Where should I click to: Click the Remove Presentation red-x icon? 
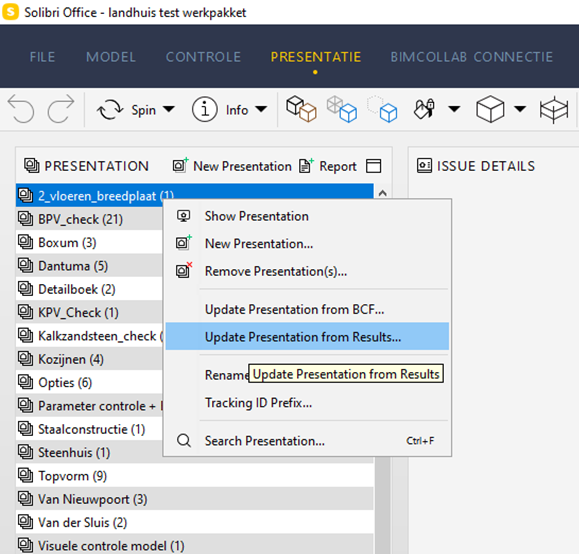[x=184, y=270]
